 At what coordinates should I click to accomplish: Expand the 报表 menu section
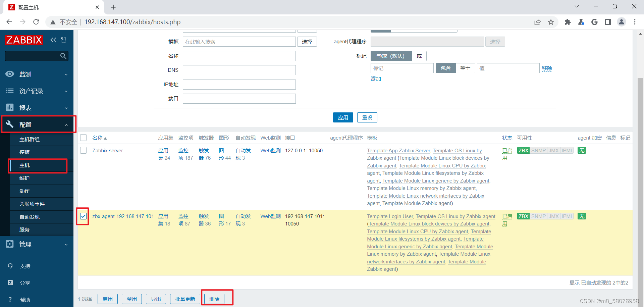[x=37, y=108]
